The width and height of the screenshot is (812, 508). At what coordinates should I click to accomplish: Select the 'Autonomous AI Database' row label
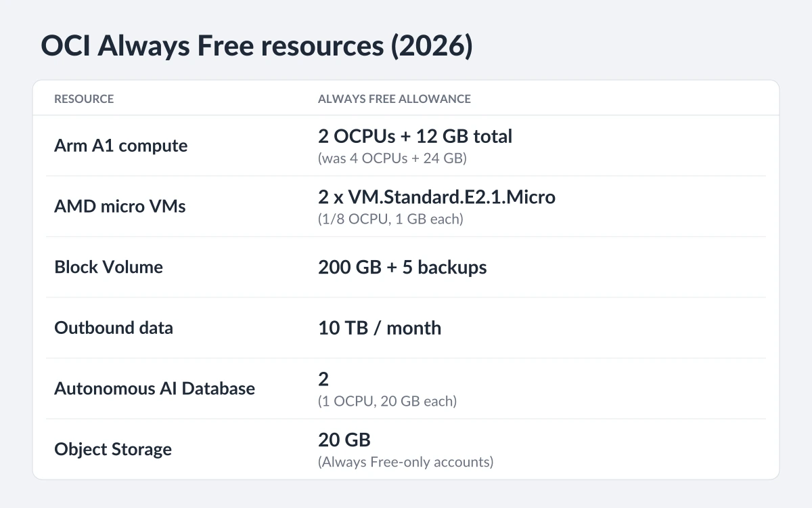pyautogui.click(x=155, y=389)
